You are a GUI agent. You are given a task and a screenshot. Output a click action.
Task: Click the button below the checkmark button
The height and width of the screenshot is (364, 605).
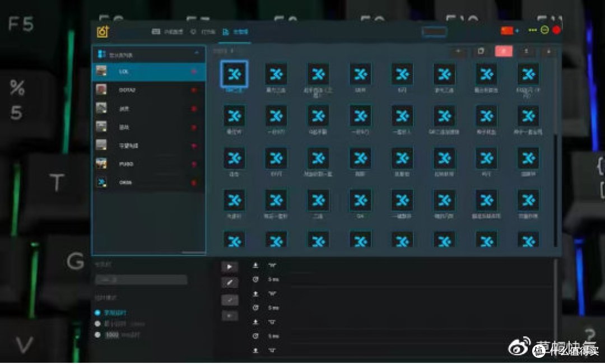coord(230,316)
